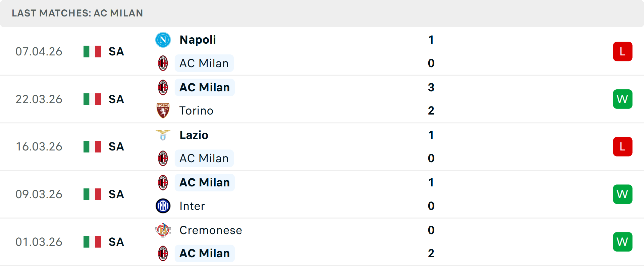644x266 pixels.
Task: Click the Lazio eagle crest icon
Action: coord(163,135)
